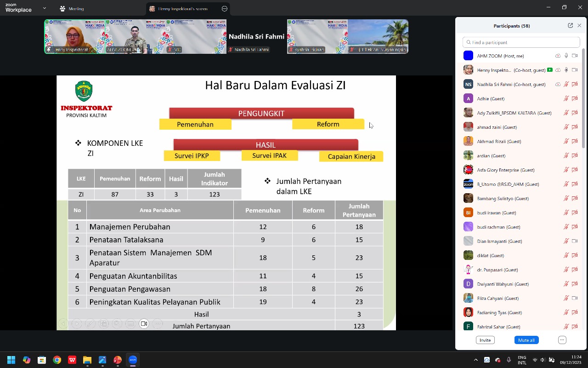Go to the previous slide with the arrow
The height and width of the screenshot is (368, 588).
point(63,324)
